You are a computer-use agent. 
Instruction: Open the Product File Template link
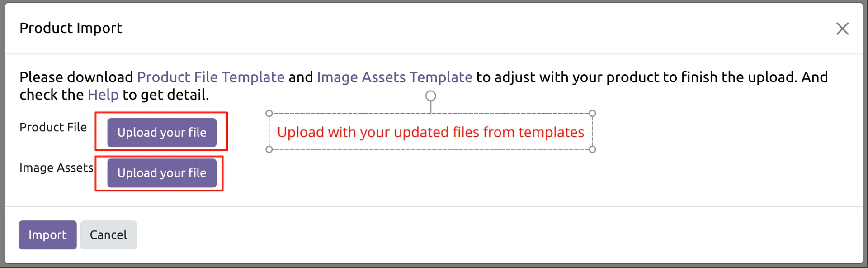pyautogui.click(x=211, y=77)
